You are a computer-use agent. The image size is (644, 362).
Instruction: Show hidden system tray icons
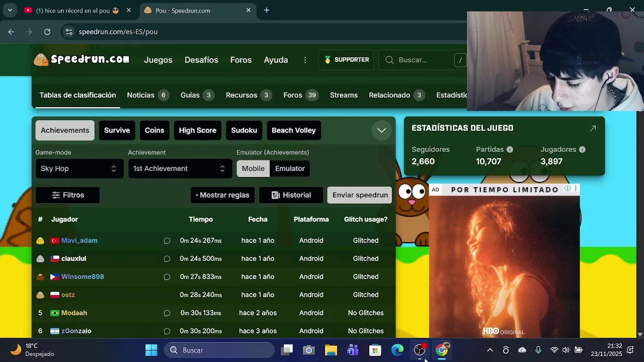[x=490, y=350]
